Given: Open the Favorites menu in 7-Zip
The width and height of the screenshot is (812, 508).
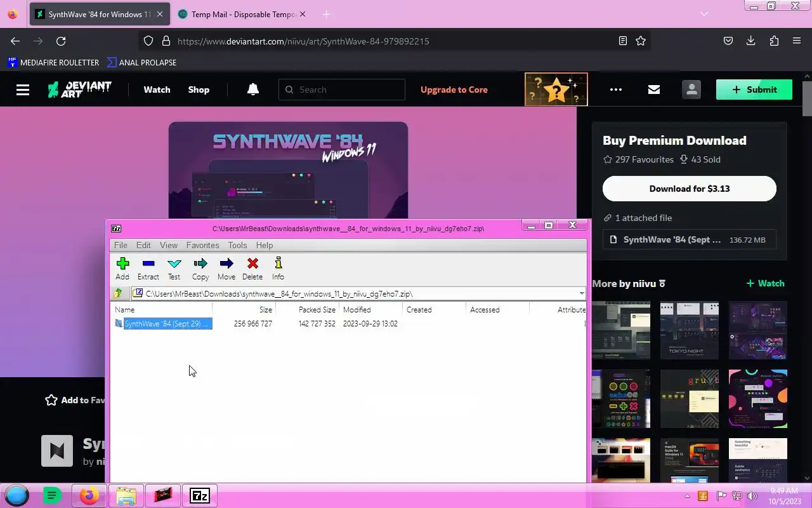Looking at the screenshot, I should pos(203,245).
